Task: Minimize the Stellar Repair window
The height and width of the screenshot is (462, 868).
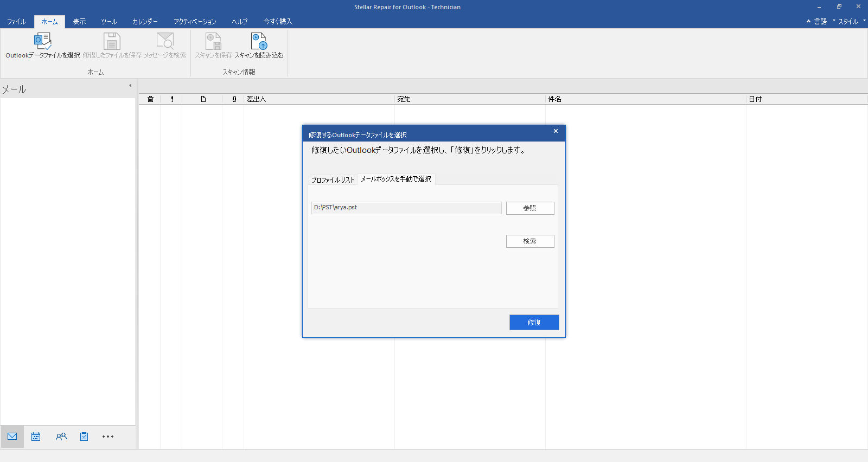Action: pos(819,7)
